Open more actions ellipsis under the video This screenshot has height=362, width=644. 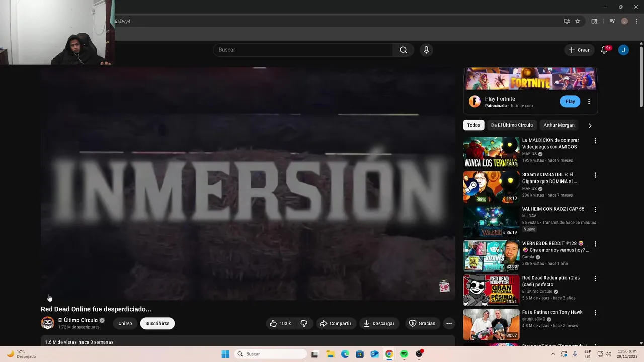449,323
